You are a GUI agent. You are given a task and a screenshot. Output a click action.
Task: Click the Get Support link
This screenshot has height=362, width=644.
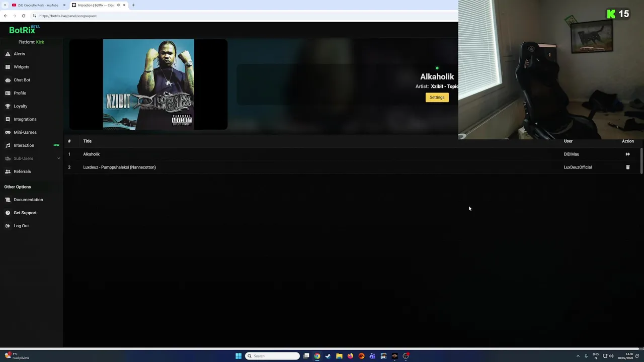point(25,213)
